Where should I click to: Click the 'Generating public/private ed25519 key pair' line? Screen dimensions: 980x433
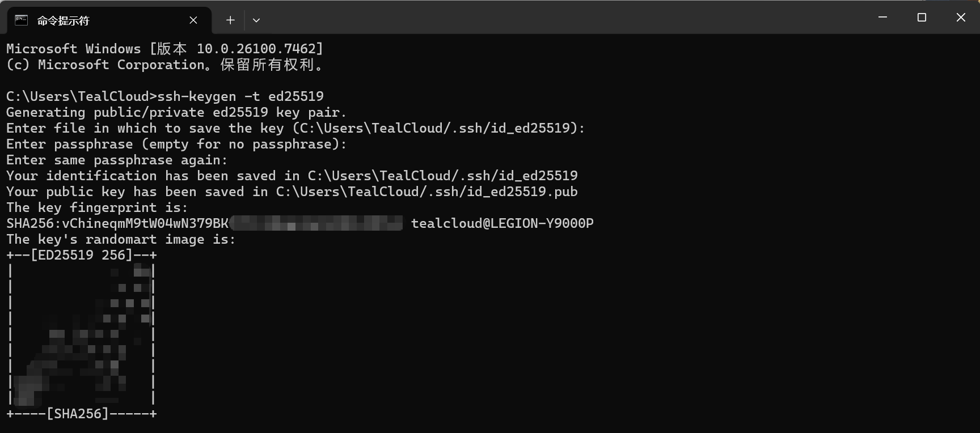[x=176, y=112]
